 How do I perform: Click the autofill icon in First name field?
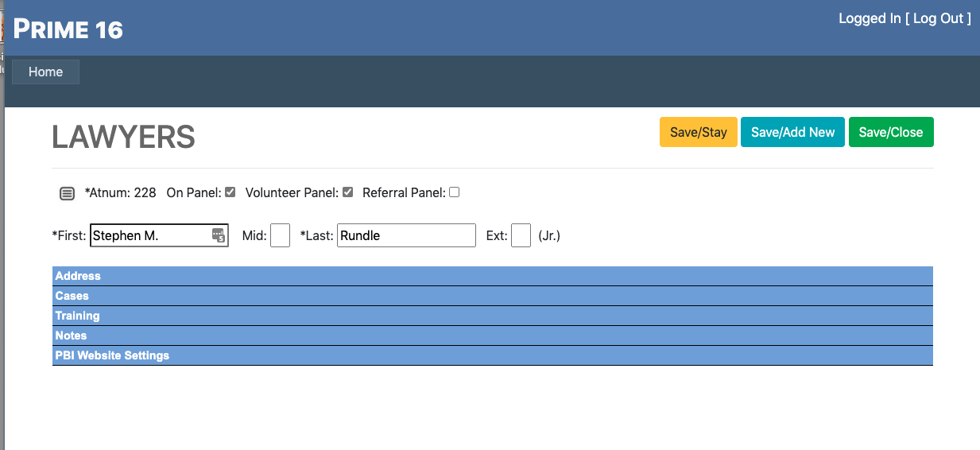tap(219, 235)
